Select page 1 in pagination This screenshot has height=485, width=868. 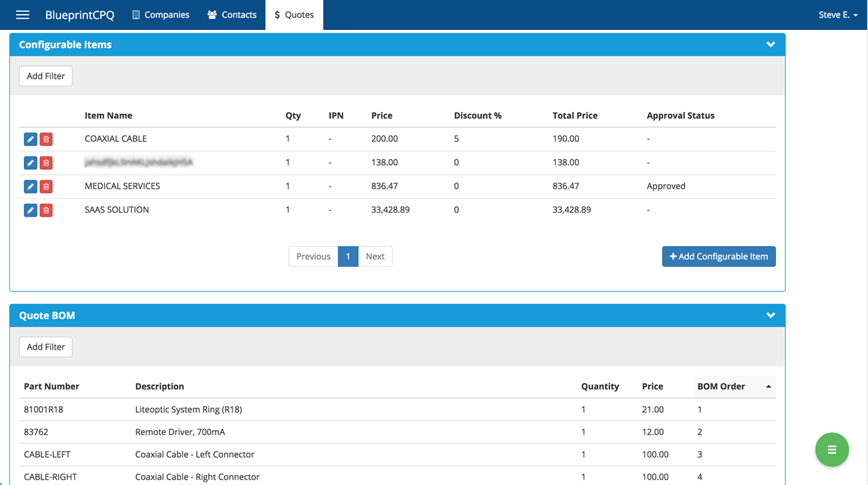pyautogui.click(x=348, y=256)
